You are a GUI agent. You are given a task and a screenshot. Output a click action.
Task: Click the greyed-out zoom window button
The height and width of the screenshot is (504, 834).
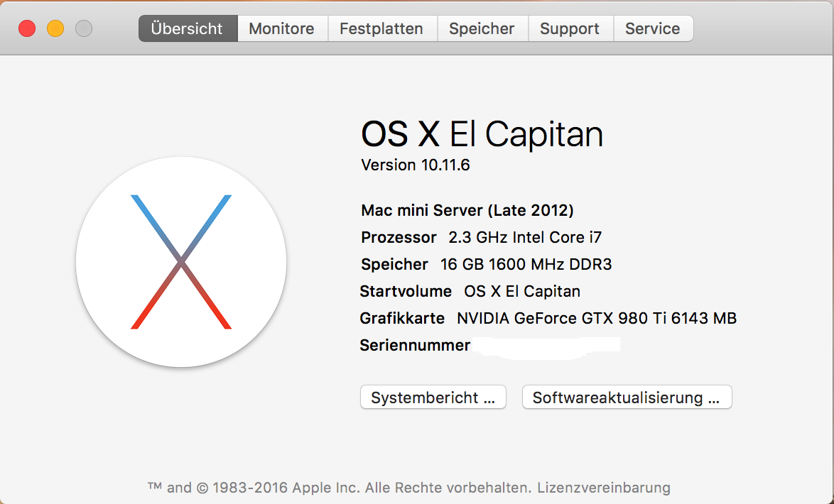click(x=84, y=29)
